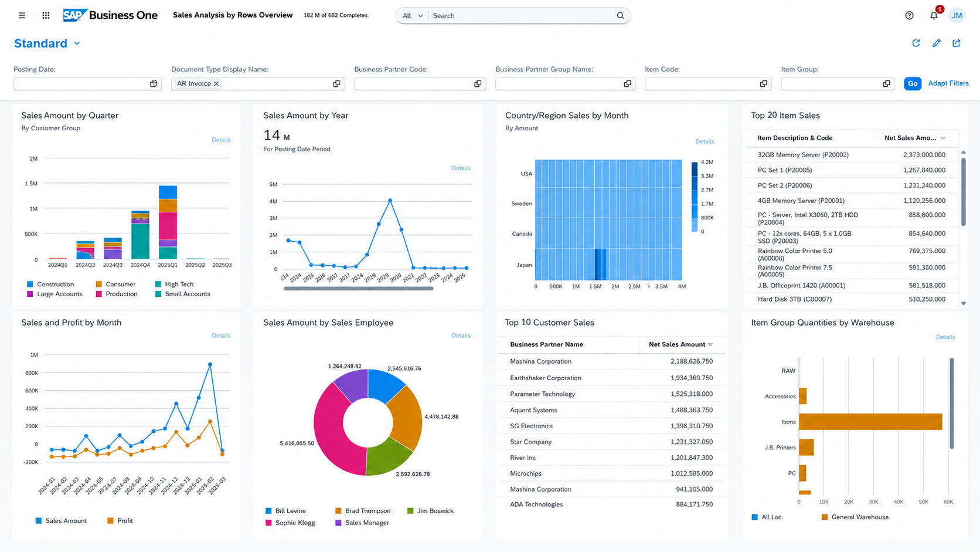Click the Construction legend swatch
Screen dimensions: 980x552
coord(30,285)
